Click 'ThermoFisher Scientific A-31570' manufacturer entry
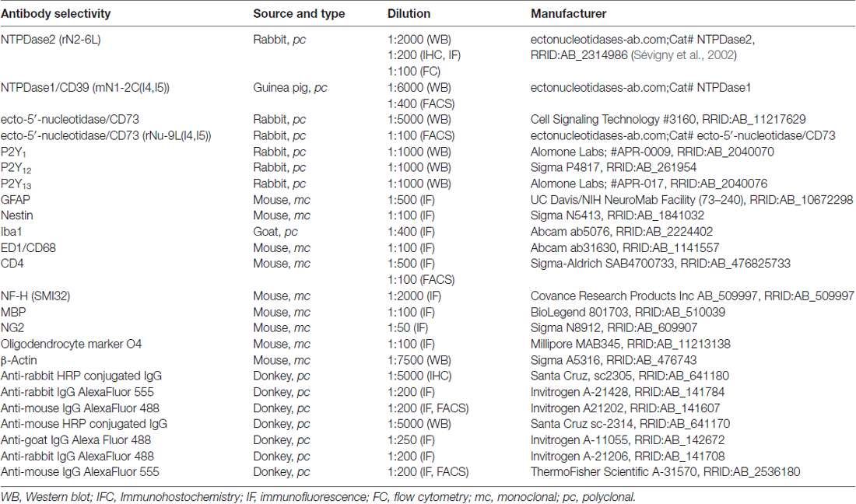Screen dimensions: 856x504 coord(614,472)
